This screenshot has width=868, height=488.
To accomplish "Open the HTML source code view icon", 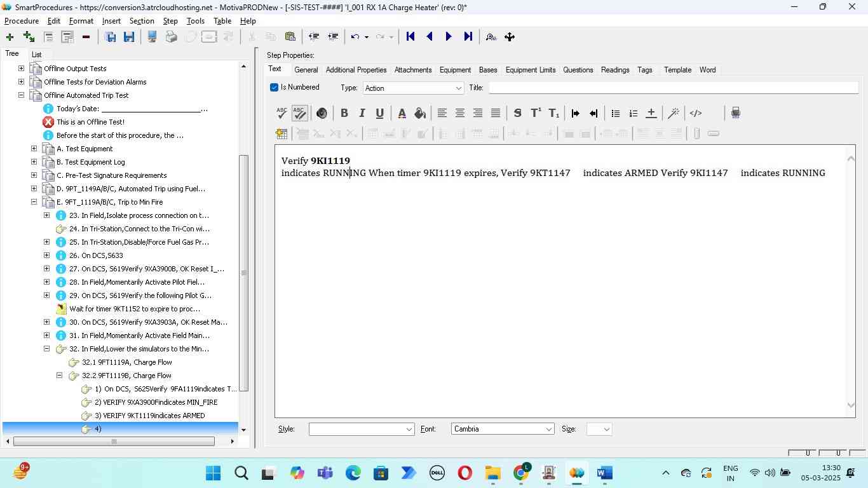I will click(696, 113).
